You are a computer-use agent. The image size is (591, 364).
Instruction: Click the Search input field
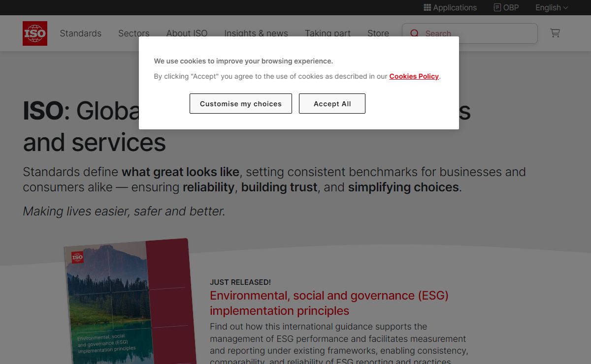click(x=469, y=33)
